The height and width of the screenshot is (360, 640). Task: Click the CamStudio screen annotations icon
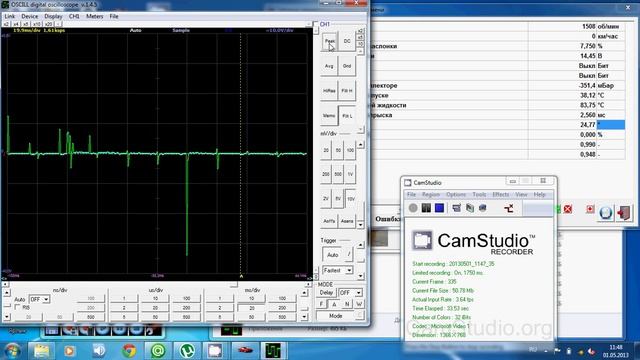[483, 208]
